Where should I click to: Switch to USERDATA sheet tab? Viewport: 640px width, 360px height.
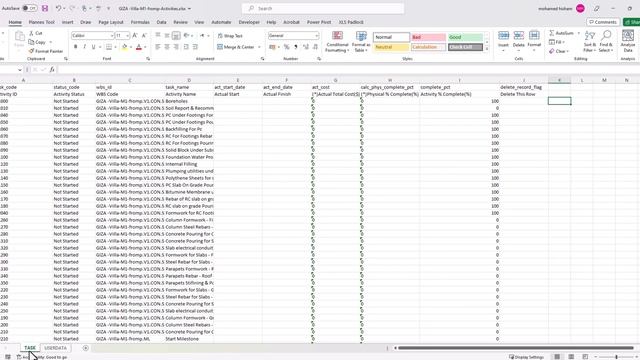click(56, 348)
